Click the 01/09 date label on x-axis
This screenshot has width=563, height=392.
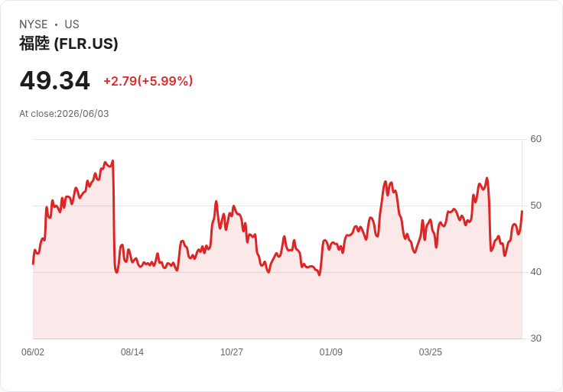[x=330, y=352]
